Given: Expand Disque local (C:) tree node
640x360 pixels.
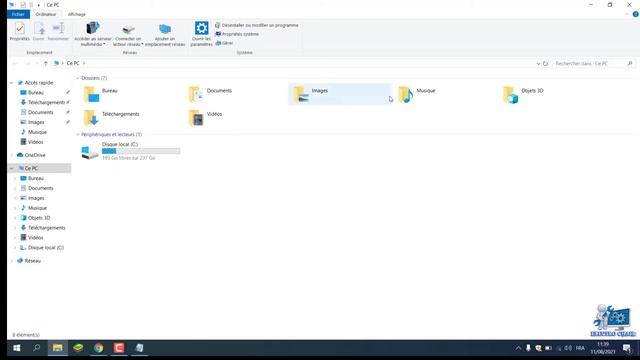Looking at the screenshot, I should click(15, 248).
